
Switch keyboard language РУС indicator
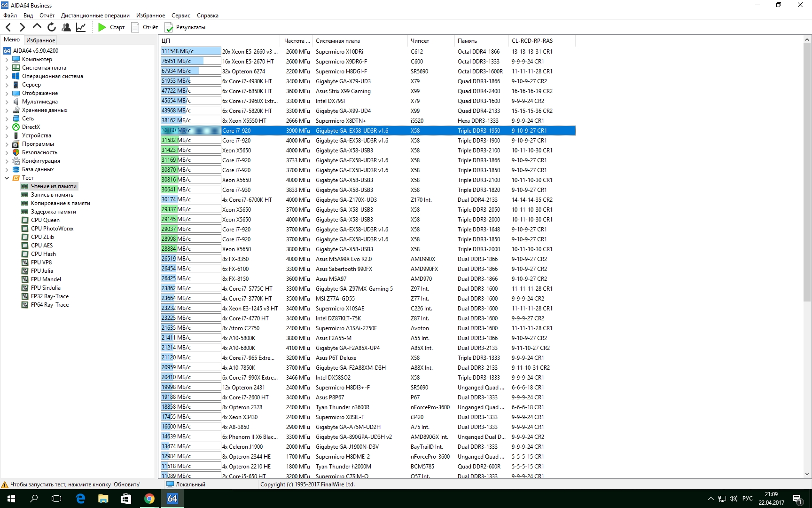pos(747,499)
